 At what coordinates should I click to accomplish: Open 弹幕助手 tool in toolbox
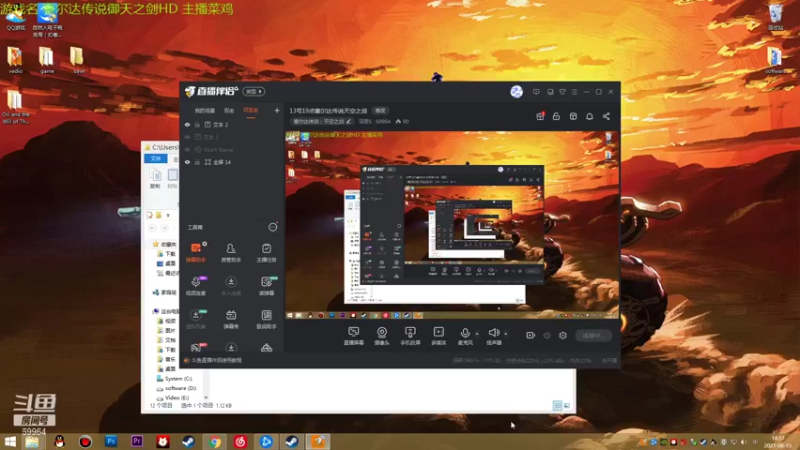(x=195, y=252)
